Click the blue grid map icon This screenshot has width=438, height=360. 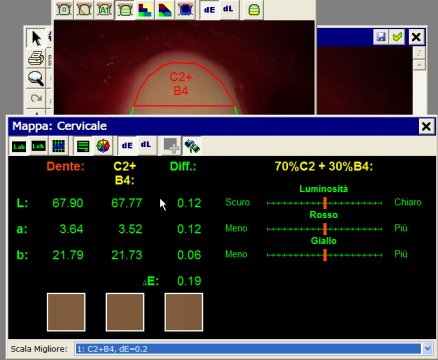coord(58,146)
